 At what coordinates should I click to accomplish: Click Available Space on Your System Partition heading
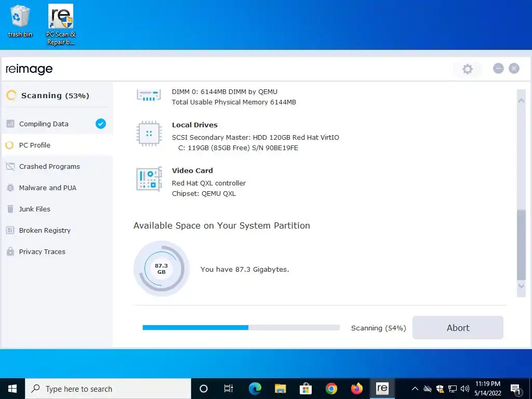221,225
